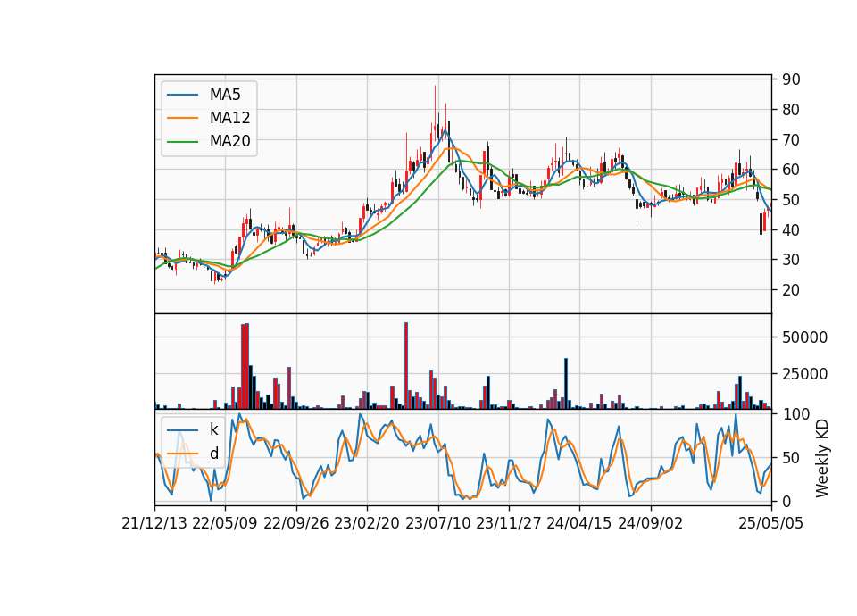Click the 23/07/10 date tick label
Screen dimensions: 857x616
click(437, 524)
